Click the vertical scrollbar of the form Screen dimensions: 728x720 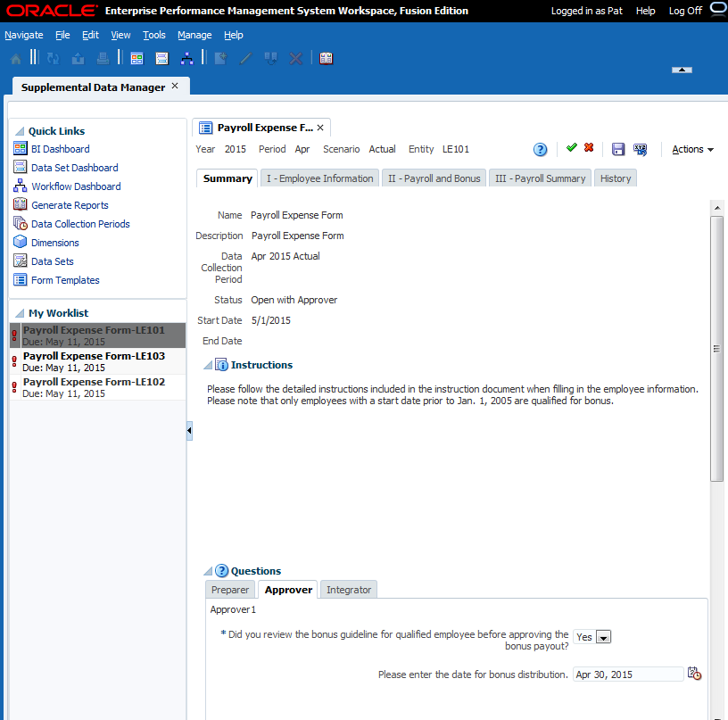coord(717,348)
